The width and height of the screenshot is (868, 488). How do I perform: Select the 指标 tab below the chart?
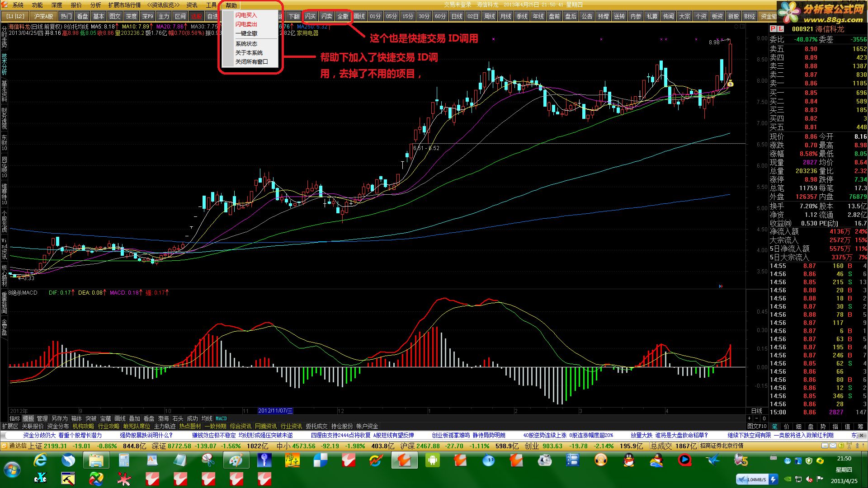(x=15, y=419)
